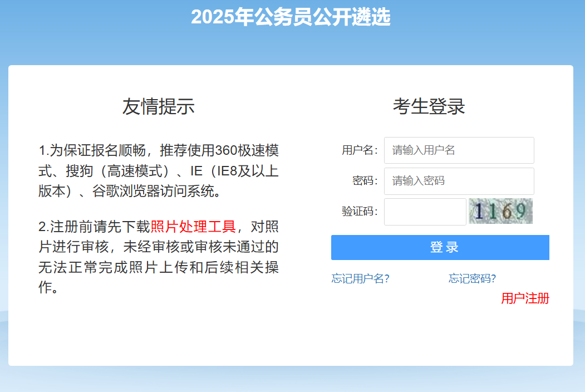Open the 忘记密码? link
Viewport: 585px width, 392px height.
472,278
